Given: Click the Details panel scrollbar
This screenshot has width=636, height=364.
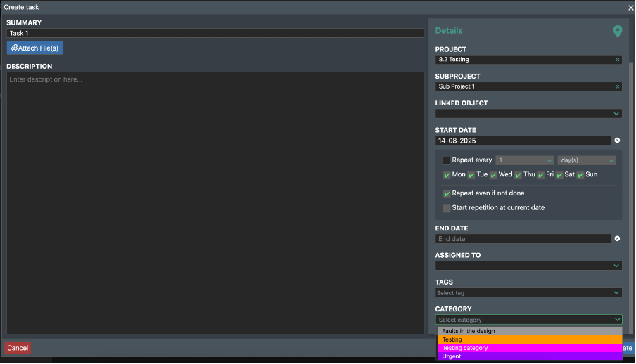Looking at the screenshot, I should (x=632, y=199).
